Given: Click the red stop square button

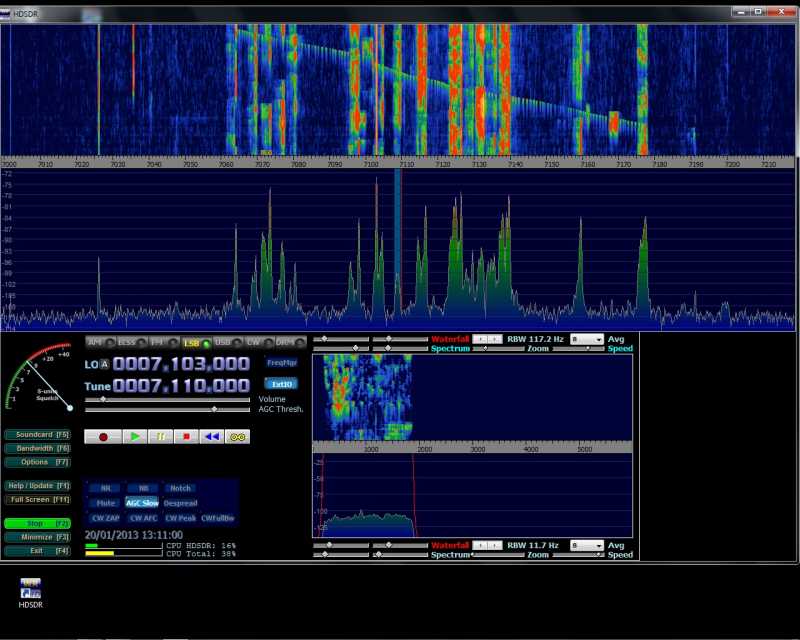Looking at the screenshot, I should tap(185, 437).
